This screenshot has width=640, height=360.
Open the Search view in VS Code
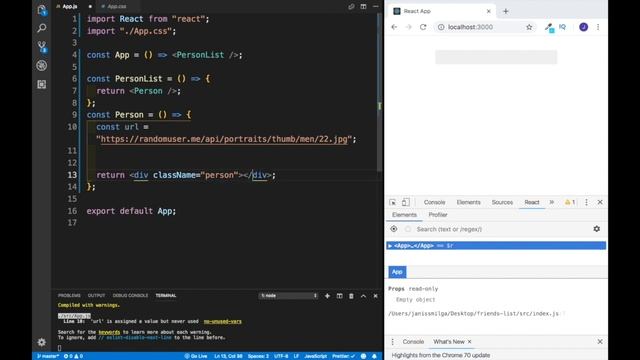click(x=42, y=28)
